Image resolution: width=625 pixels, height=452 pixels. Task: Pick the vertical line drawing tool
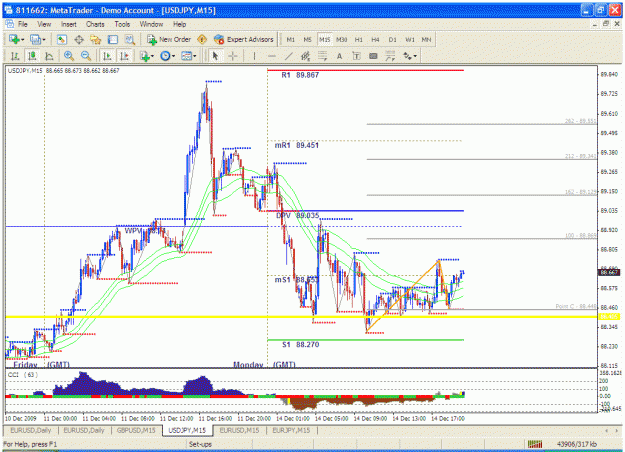point(254,56)
